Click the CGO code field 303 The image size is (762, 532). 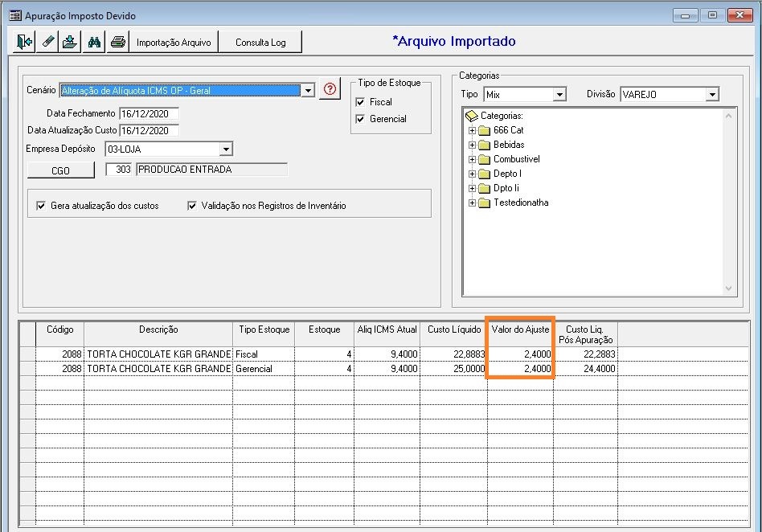point(119,169)
